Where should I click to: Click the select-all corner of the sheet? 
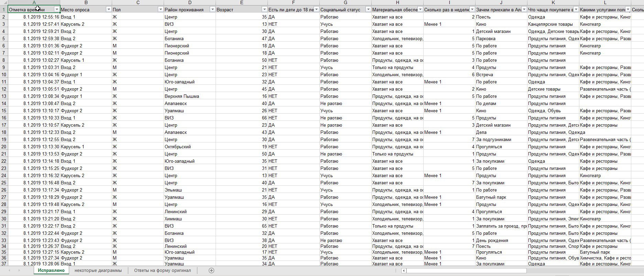(x=4, y=2)
